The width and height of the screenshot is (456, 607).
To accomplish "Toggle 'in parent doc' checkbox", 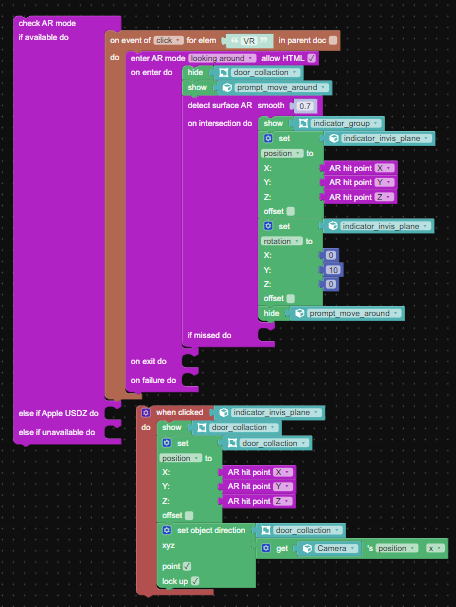I will point(333,40).
